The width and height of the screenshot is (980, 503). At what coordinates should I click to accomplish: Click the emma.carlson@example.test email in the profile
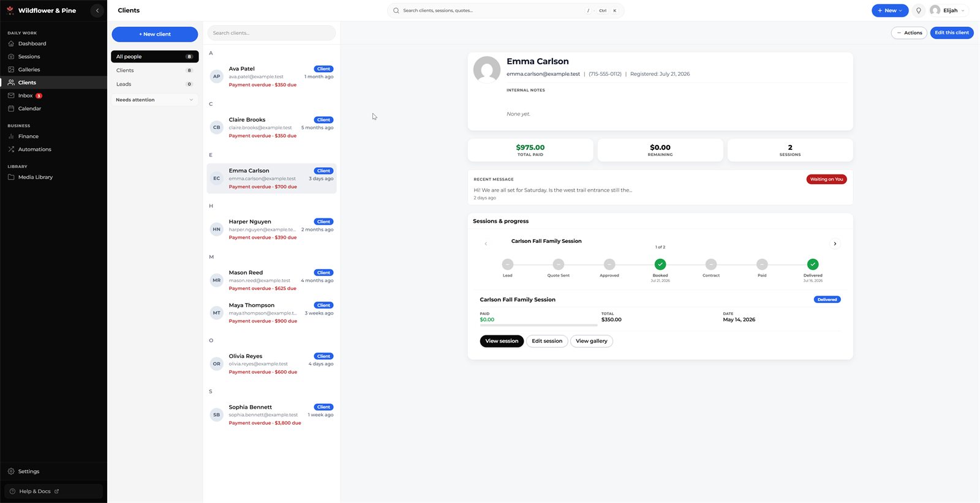543,74
